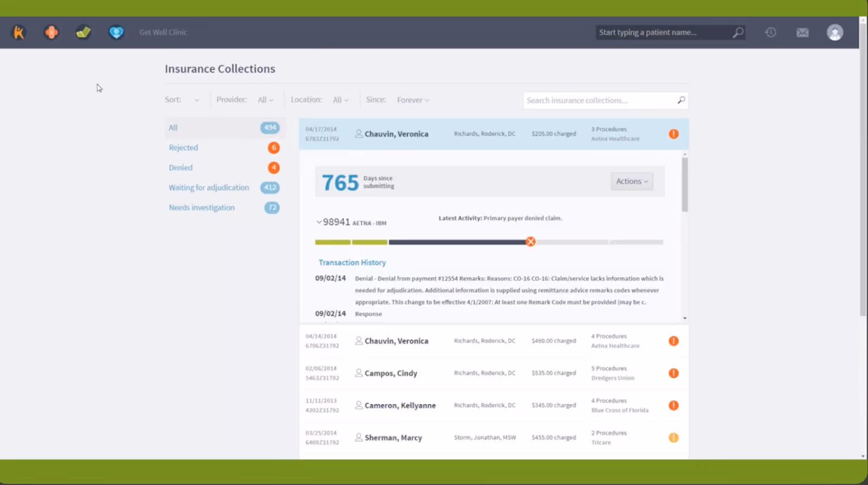Click Tricare payer text

pos(601,443)
